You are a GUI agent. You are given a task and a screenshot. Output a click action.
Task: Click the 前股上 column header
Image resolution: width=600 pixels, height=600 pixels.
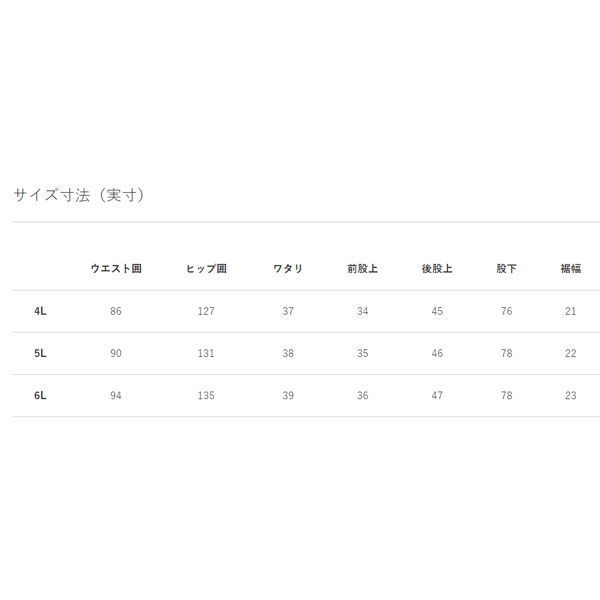click(362, 269)
